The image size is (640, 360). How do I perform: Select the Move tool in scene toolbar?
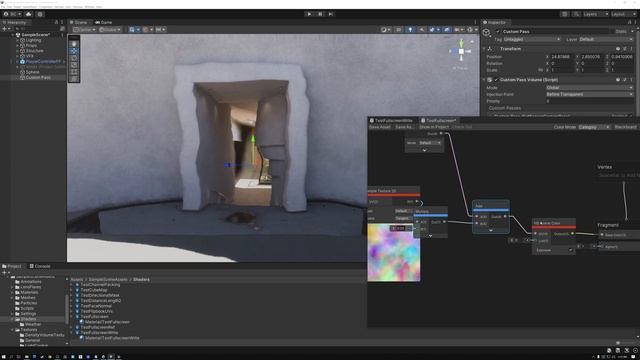74,51
